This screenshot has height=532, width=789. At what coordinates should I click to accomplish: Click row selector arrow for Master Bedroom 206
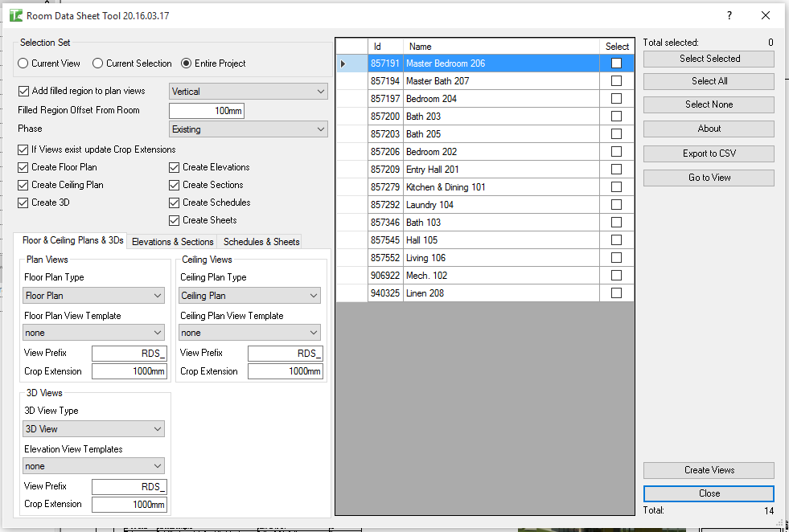point(343,63)
